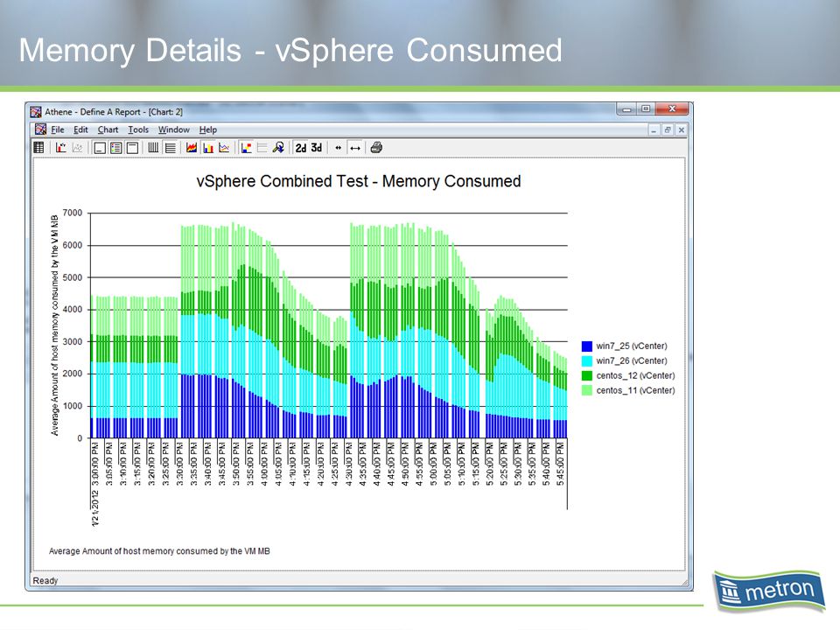Open the File menu
The image size is (840, 630).
tap(58, 129)
